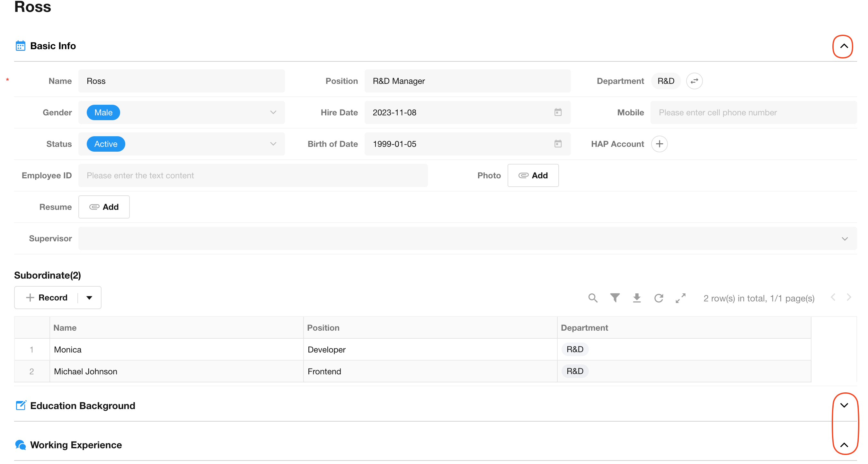Open the Supervisor dropdown
This screenshot has width=868, height=464.
coord(844,238)
